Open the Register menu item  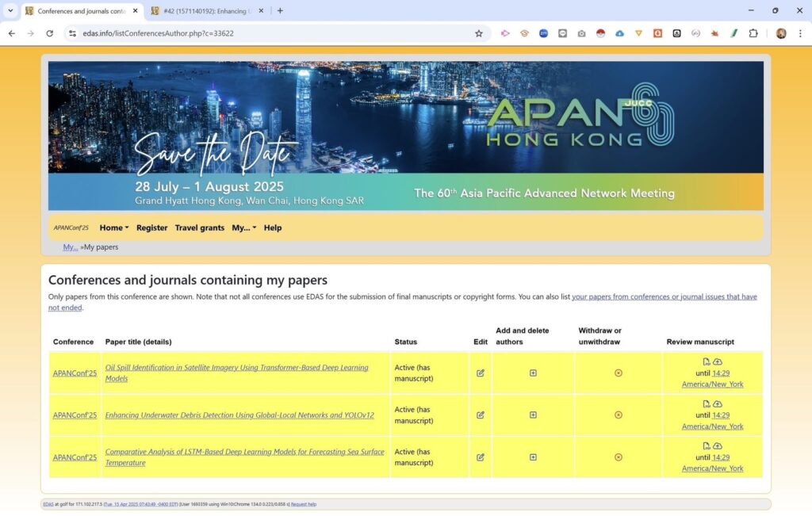[151, 227]
